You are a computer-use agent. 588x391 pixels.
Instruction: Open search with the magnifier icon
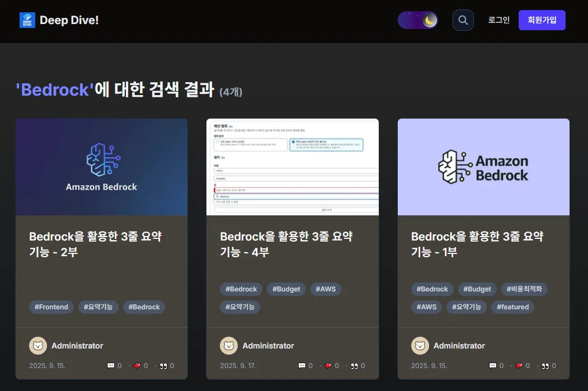(x=463, y=20)
